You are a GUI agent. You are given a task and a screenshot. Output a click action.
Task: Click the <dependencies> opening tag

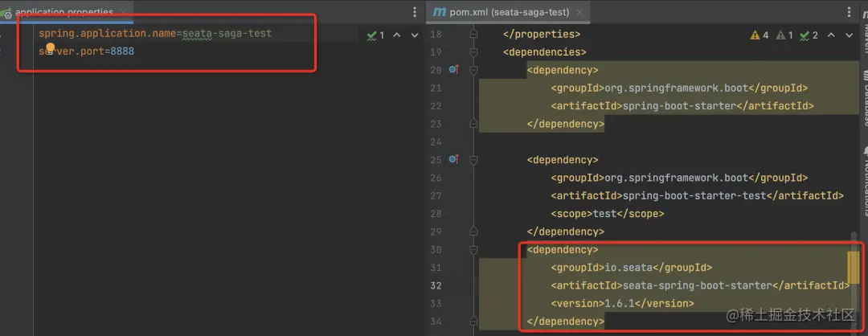(544, 52)
